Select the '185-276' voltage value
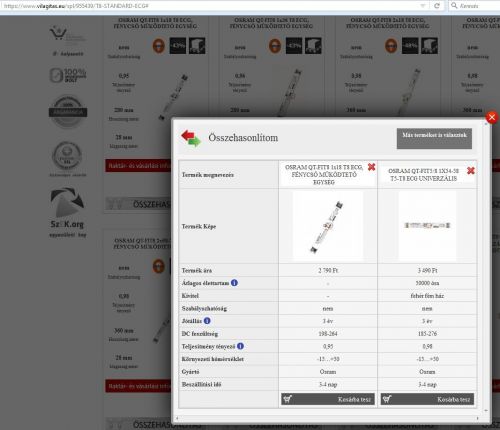Image resolution: width=500 pixels, height=430 pixels. coord(427,334)
